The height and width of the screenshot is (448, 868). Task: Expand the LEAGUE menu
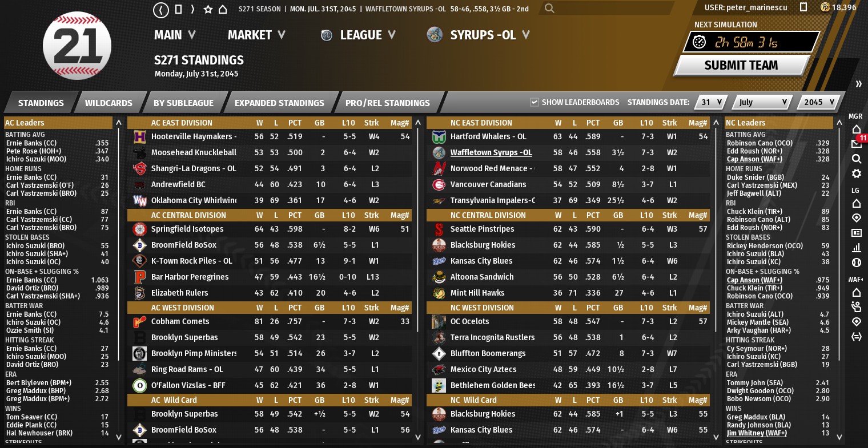pos(358,35)
